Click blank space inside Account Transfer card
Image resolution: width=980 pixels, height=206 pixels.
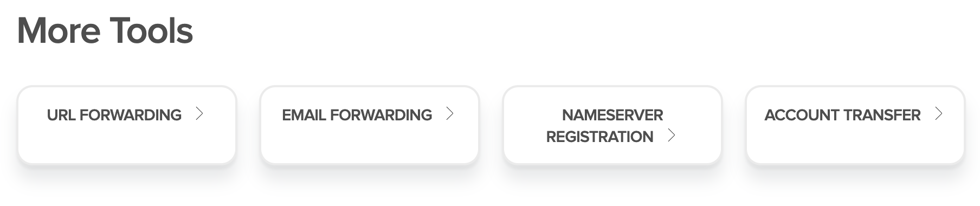855,144
